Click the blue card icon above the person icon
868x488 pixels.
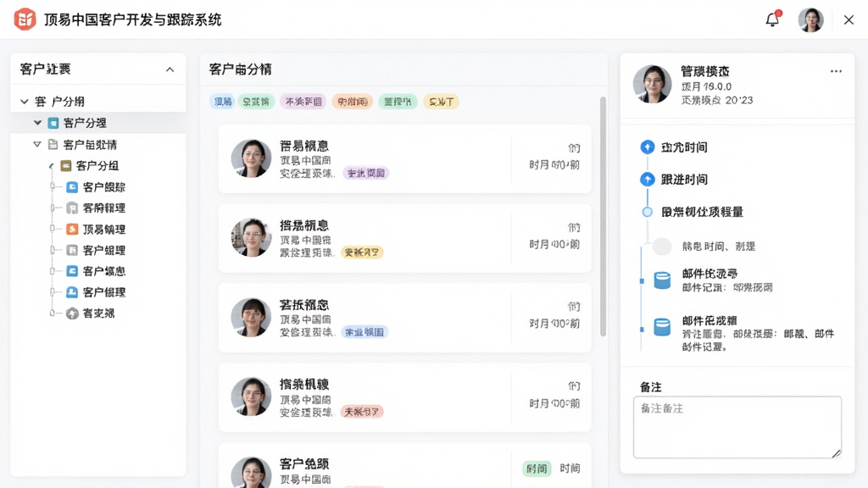(72, 271)
